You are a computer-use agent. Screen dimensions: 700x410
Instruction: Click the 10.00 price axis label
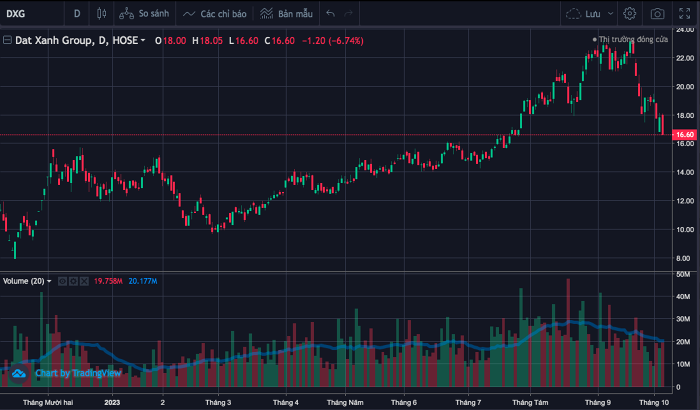(x=685, y=230)
